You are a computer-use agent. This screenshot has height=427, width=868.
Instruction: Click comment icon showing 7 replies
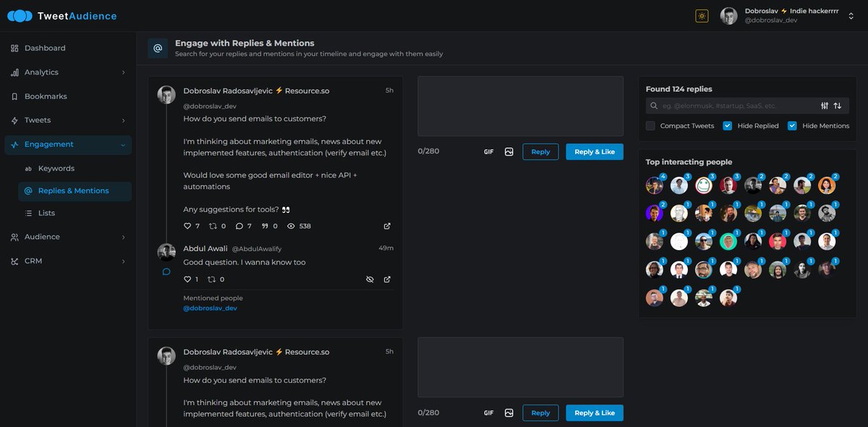tap(239, 226)
